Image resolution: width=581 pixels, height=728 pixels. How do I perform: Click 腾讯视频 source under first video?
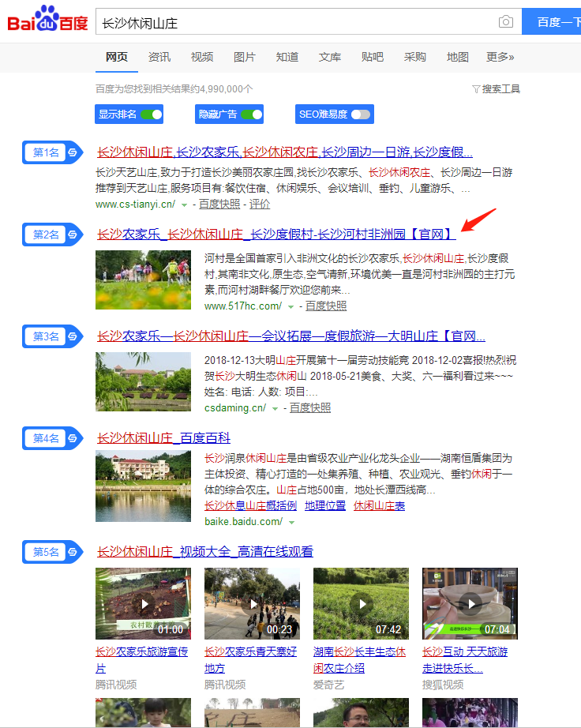[116, 685]
